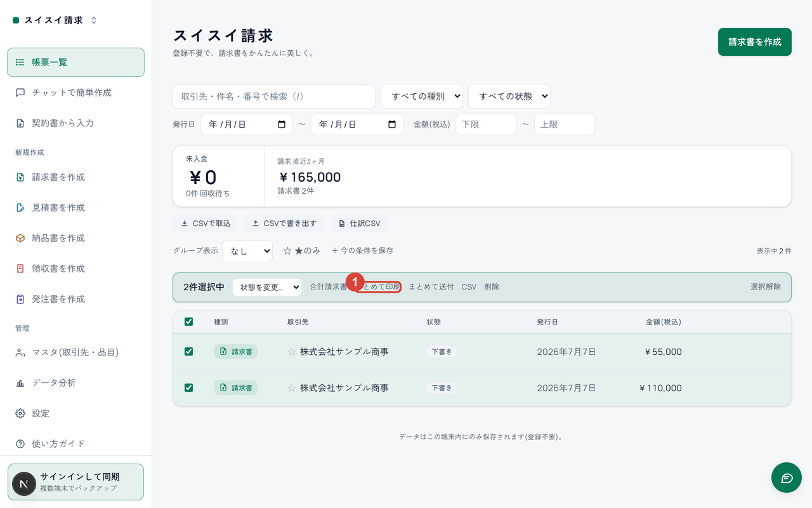Screen dimensions: 812x508
Task: Click the 発注書を作成 clipboard icon
Action: click(20, 299)
